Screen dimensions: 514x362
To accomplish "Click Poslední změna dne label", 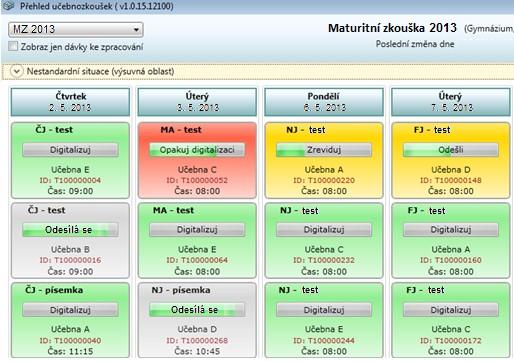I will [x=415, y=44].
